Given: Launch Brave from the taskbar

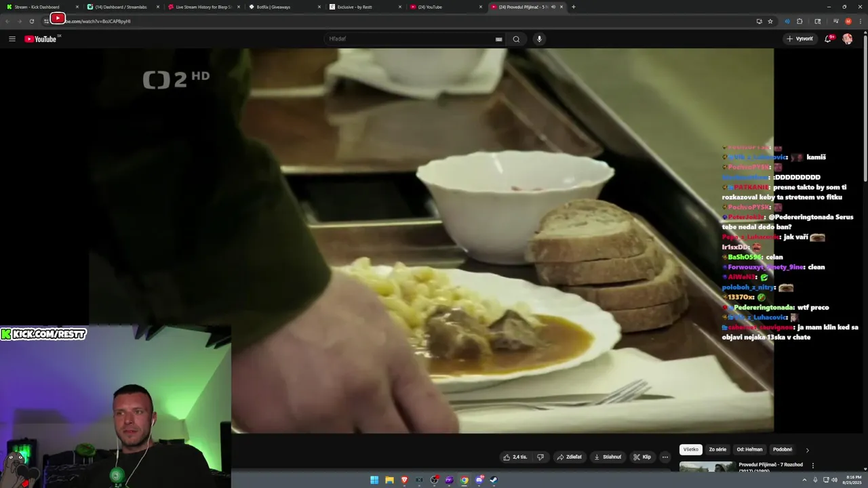Looking at the screenshot, I should pyautogui.click(x=405, y=481).
